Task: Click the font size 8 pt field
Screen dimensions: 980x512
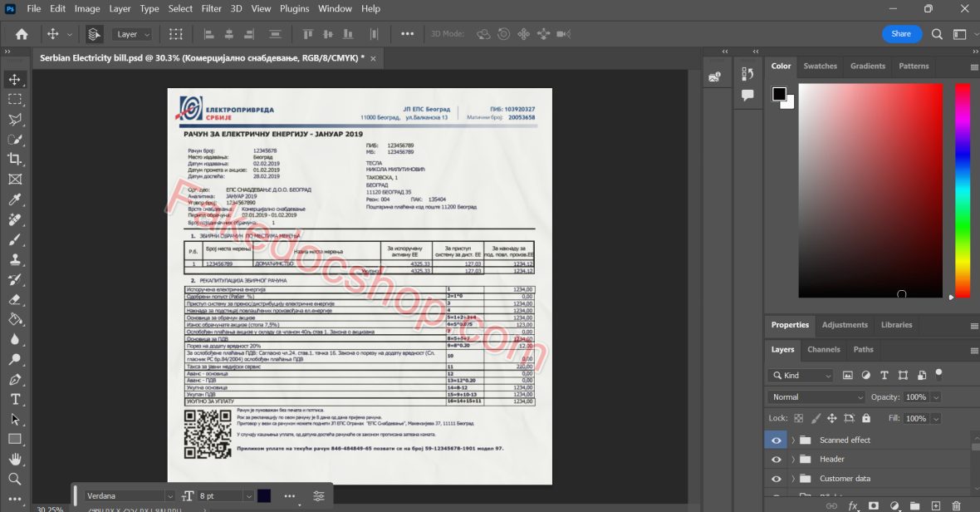Action: [x=218, y=496]
